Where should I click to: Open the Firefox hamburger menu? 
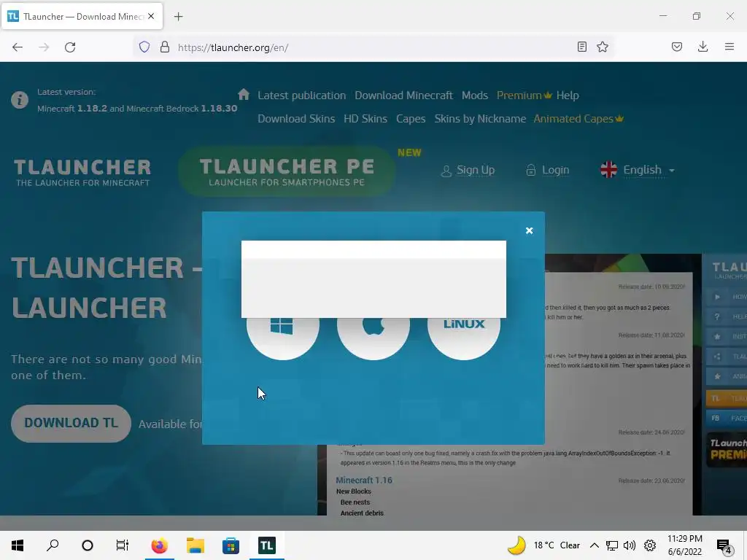[729, 47]
